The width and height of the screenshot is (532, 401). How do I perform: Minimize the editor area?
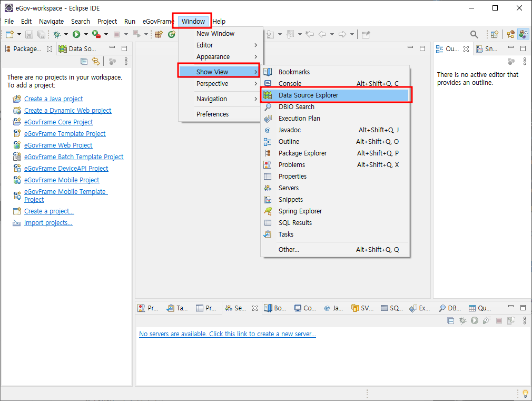click(410, 47)
